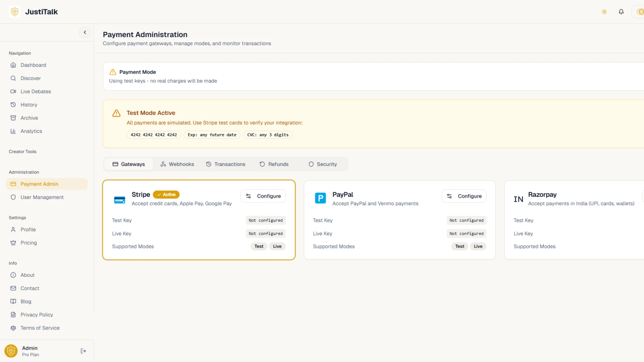The width and height of the screenshot is (644, 362).
Task: Switch to the Security tab
Action: click(x=323, y=164)
